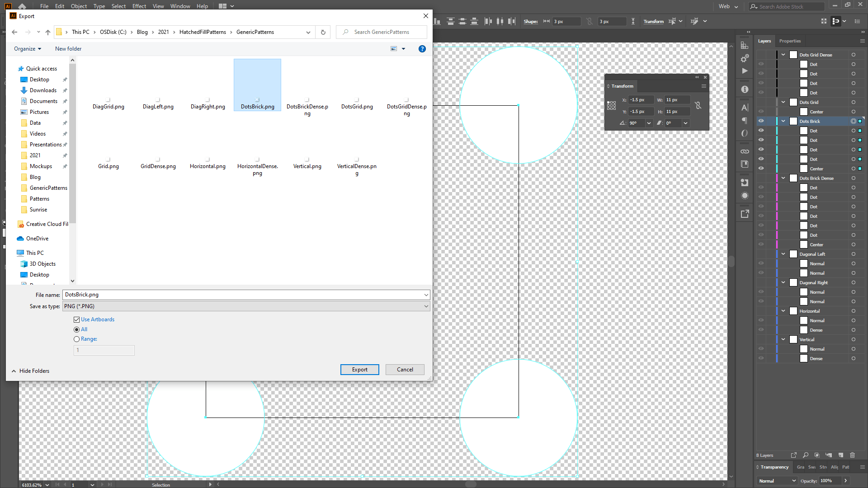The width and height of the screenshot is (868, 488).
Task: Open the Character panel icon in dock
Action: pyautogui.click(x=745, y=108)
